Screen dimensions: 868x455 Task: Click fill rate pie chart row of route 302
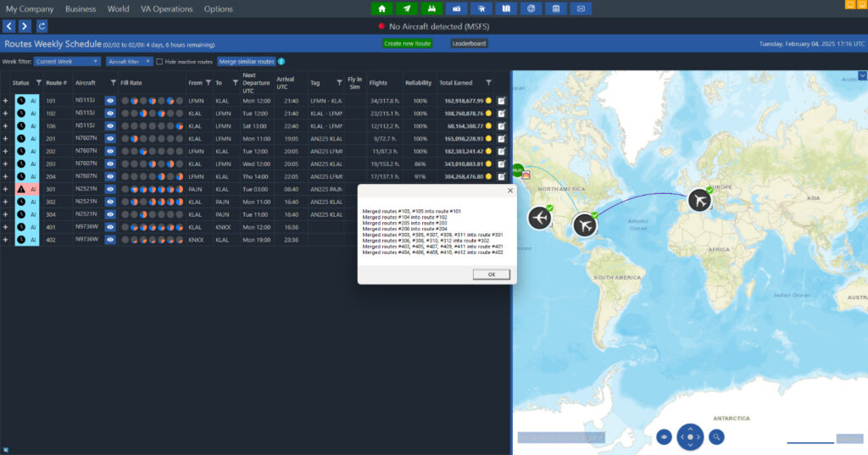point(153,202)
